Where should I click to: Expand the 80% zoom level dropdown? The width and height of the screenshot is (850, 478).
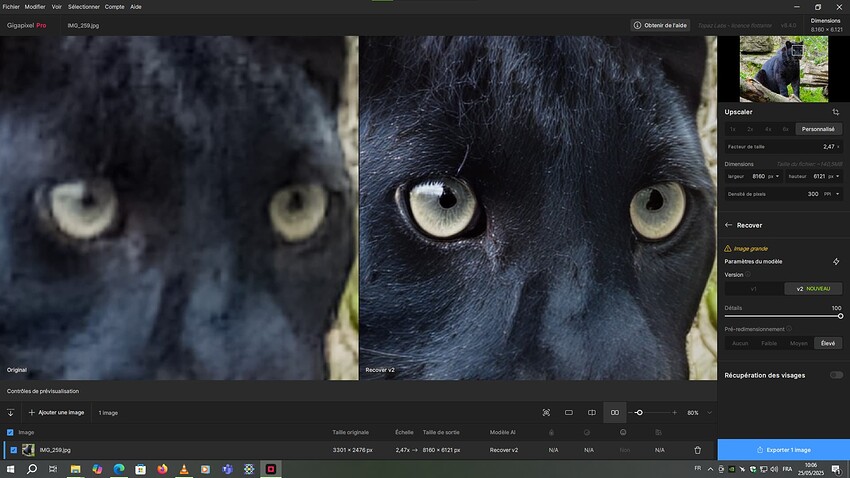tap(709, 412)
